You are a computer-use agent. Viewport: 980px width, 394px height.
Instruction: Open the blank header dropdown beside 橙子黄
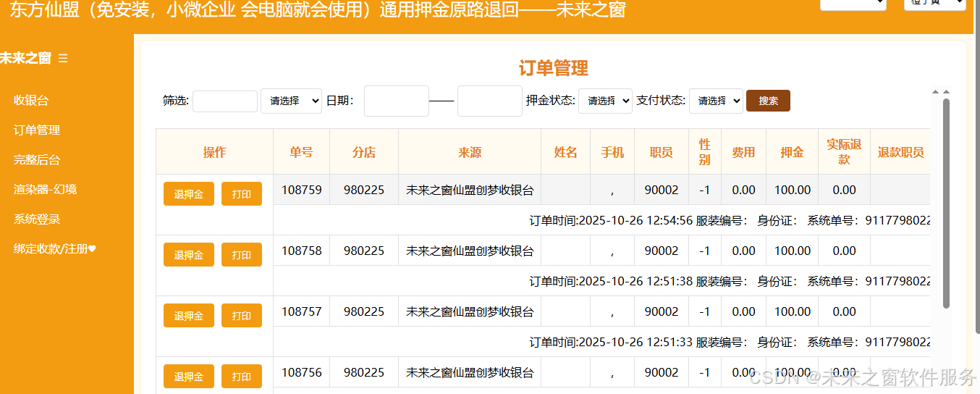point(853,4)
